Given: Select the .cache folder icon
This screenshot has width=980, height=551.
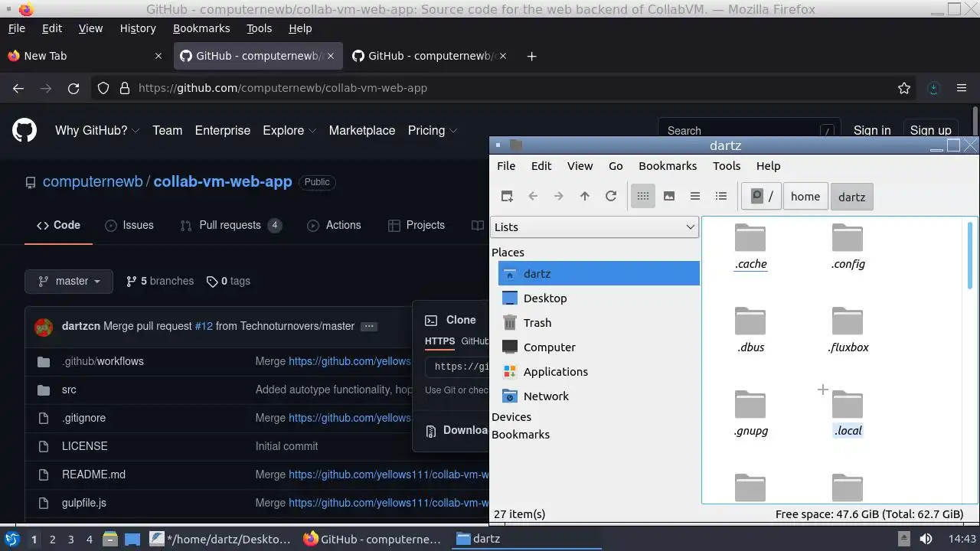Looking at the screenshot, I should pos(750,238).
